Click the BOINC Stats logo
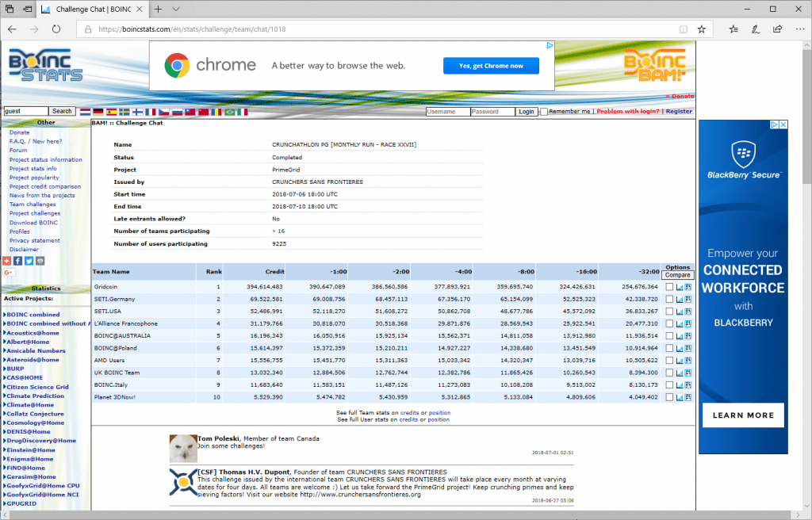Image resolution: width=812 pixels, height=520 pixels. point(45,65)
